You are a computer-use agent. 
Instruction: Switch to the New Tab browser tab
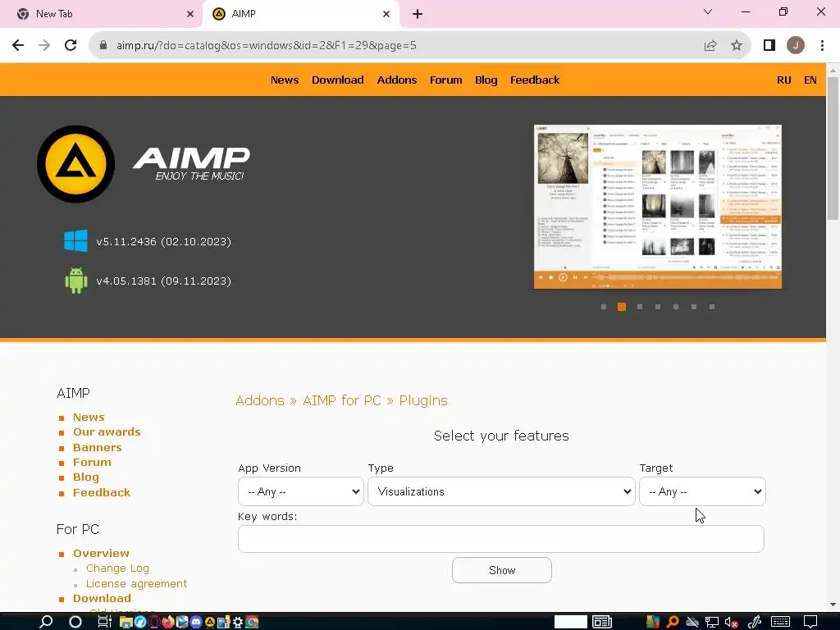pos(102,14)
